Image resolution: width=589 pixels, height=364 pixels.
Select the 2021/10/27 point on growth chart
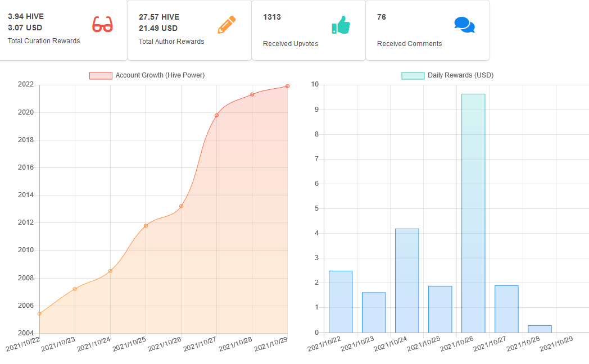[x=217, y=116]
